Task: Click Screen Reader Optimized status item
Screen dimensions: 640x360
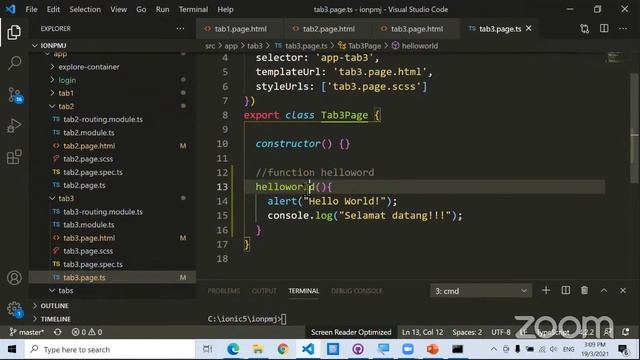Action: point(351,332)
